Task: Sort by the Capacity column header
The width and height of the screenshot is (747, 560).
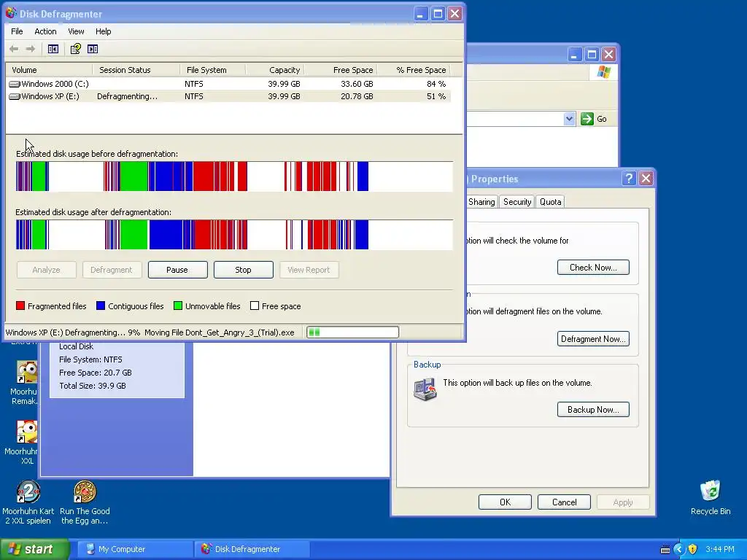Action: coord(275,70)
